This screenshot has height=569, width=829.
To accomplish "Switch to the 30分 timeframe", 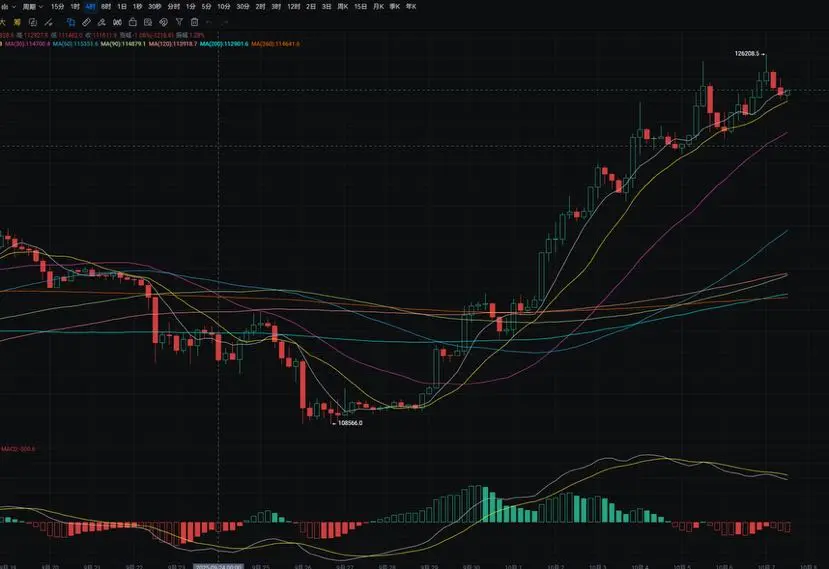I will (x=243, y=7).
